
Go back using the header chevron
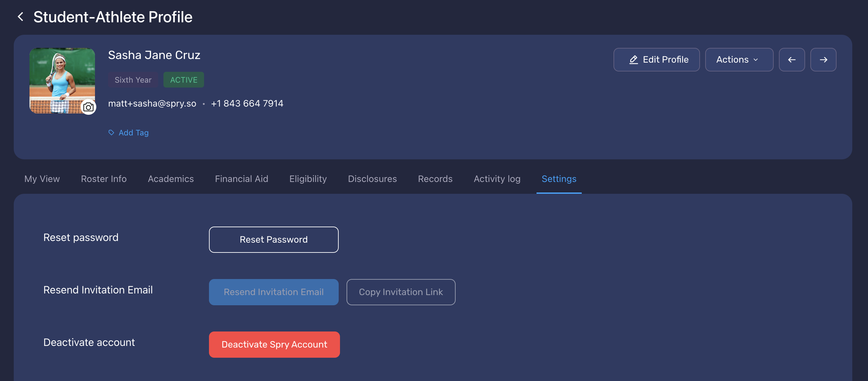(x=21, y=16)
